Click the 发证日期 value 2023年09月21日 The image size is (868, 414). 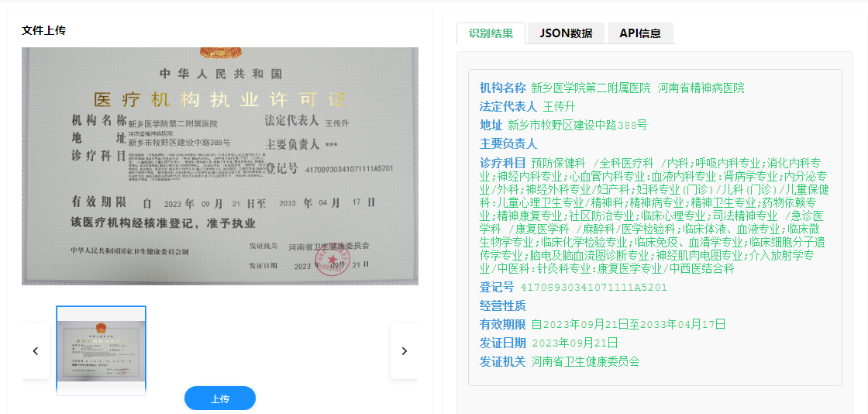[575, 343]
